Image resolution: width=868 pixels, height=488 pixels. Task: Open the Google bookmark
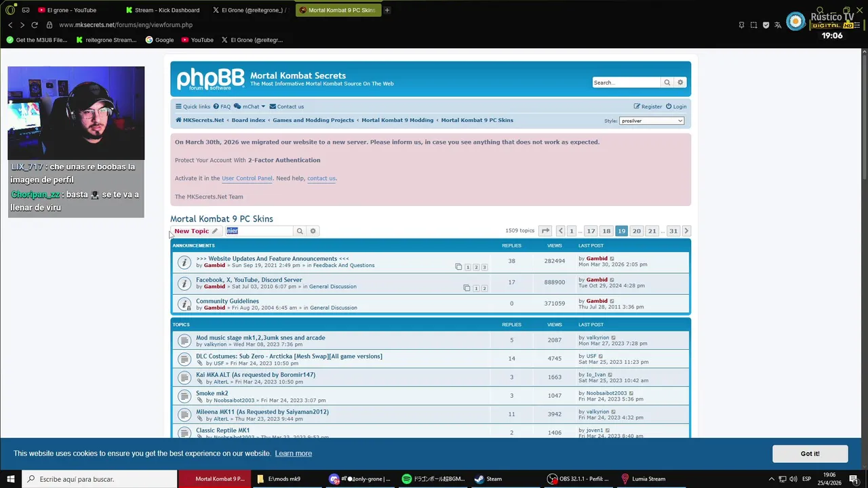(x=159, y=40)
